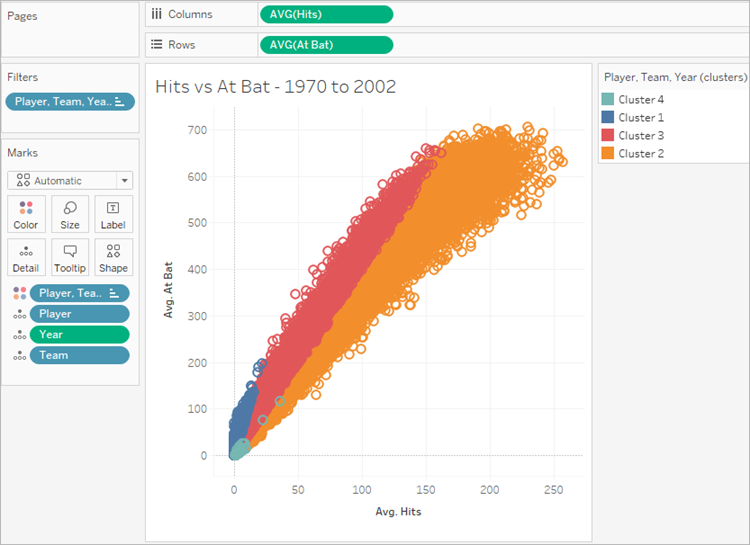750x545 pixels.
Task: Click the Cluster 4 teal color swatch
Action: 607,100
